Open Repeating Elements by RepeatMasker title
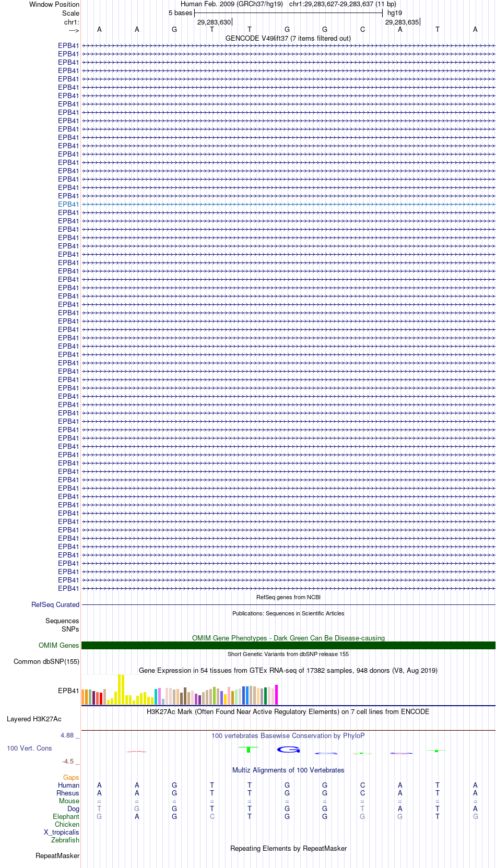 [288, 849]
